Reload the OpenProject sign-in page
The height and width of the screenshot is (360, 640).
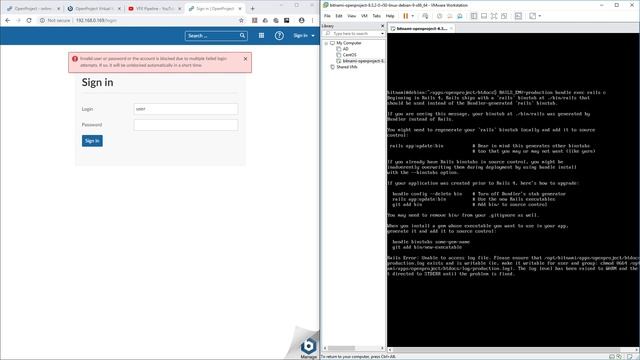click(29, 20)
